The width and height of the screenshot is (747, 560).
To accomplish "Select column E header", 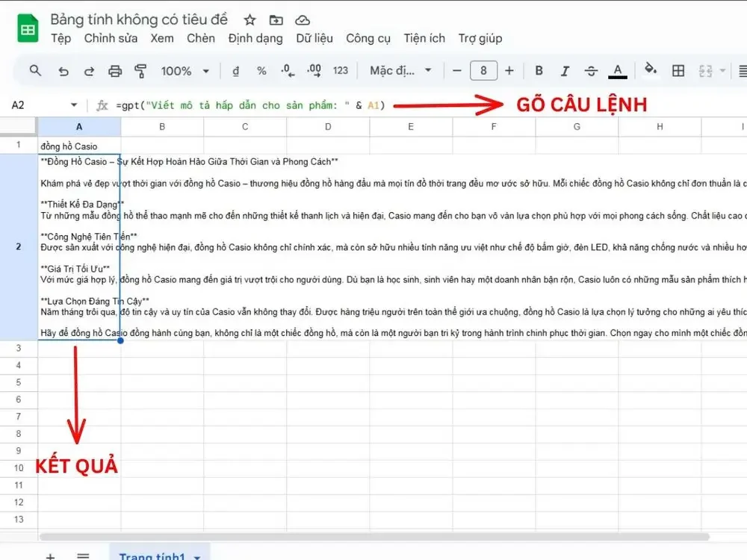I will pos(411,127).
